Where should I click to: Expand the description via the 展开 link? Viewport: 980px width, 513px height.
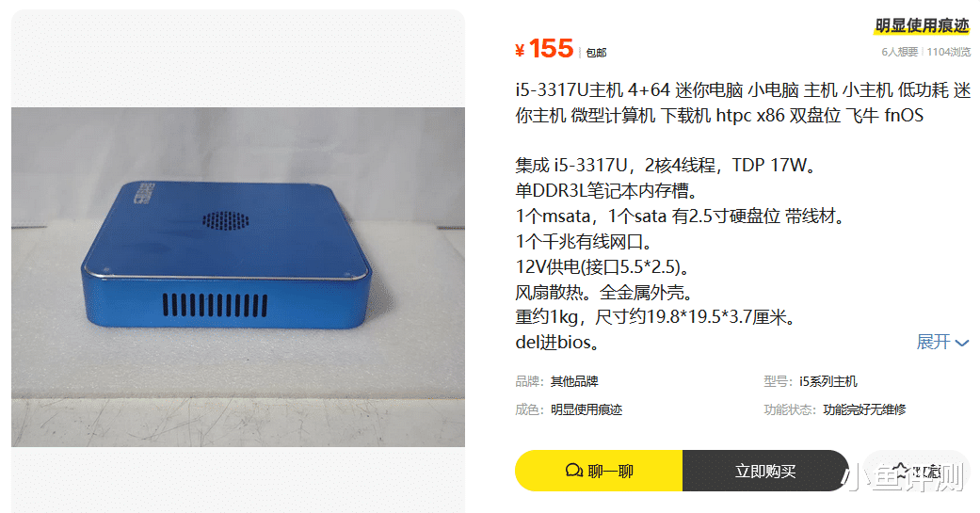coord(942,342)
